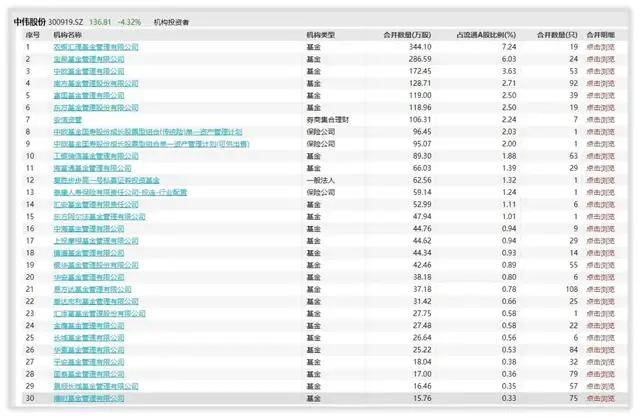
Task: Select the 172.45 quantity cell
Action: [420, 71]
